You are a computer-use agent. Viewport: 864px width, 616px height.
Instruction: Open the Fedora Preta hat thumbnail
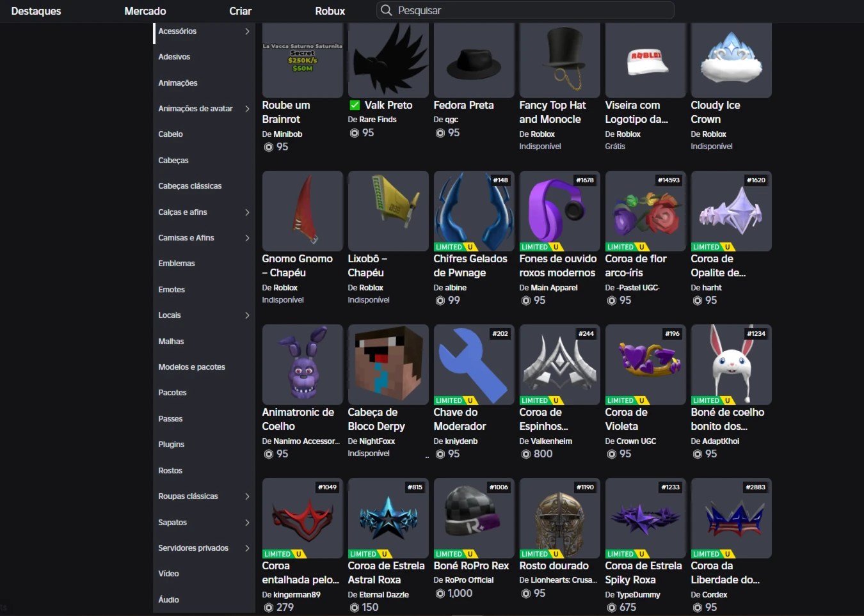(x=474, y=60)
